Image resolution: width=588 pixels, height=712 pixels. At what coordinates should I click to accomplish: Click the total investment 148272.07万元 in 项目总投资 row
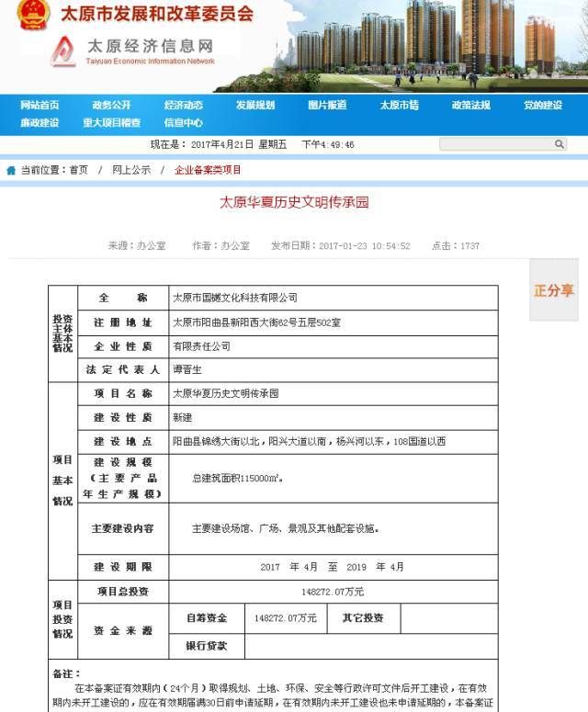tap(333, 592)
